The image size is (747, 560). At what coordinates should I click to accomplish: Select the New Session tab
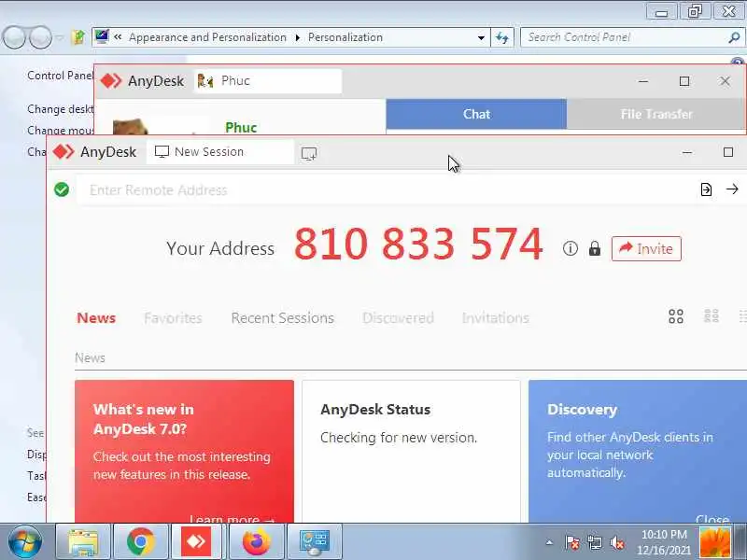coord(220,152)
